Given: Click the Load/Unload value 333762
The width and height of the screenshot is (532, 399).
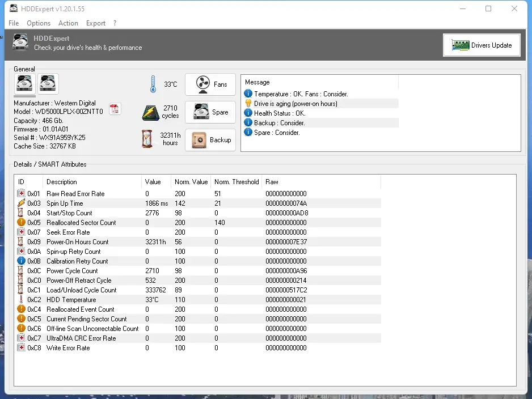Looking at the screenshot, I should [155, 290].
